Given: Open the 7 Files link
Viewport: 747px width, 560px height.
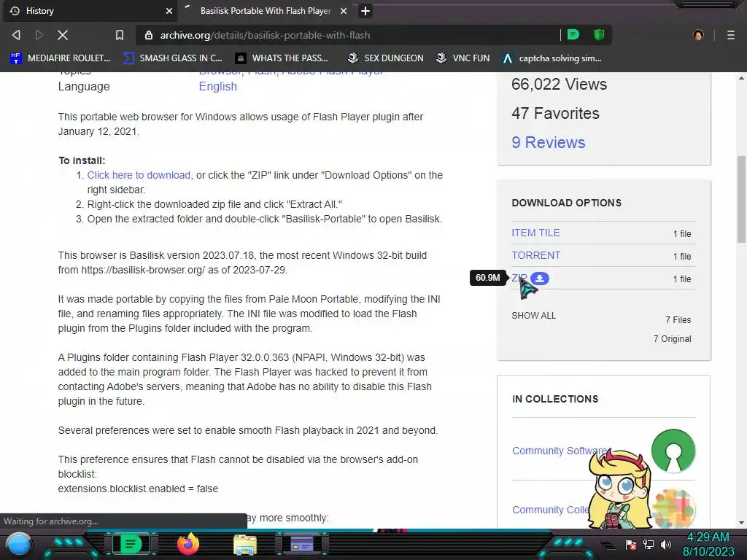Looking at the screenshot, I should 678,320.
